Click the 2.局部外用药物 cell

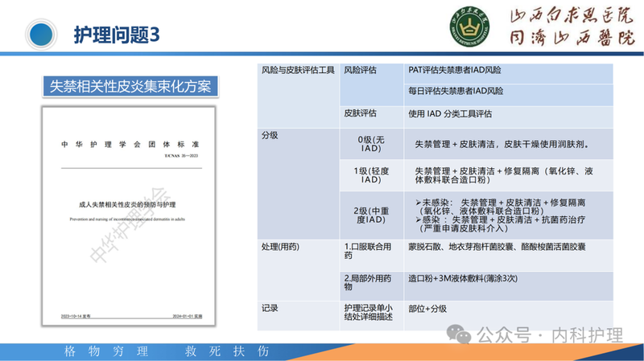tap(372, 286)
